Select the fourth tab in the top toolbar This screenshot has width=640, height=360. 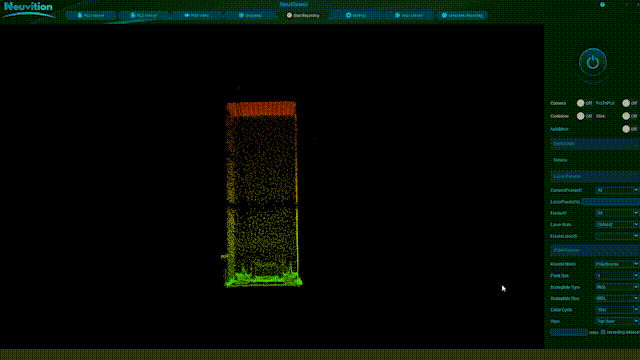pyautogui.click(x=250, y=16)
